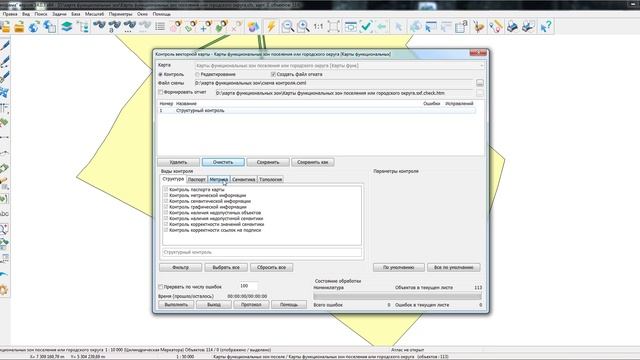This screenshot has width=640, height=360.
Task: Click the globe with arrow toolbar icon
Action: (34, 27)
